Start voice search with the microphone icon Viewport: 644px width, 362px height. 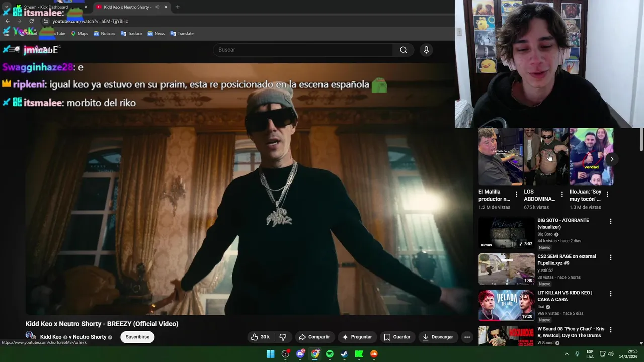pyautogui.click(x=426, y=50)
